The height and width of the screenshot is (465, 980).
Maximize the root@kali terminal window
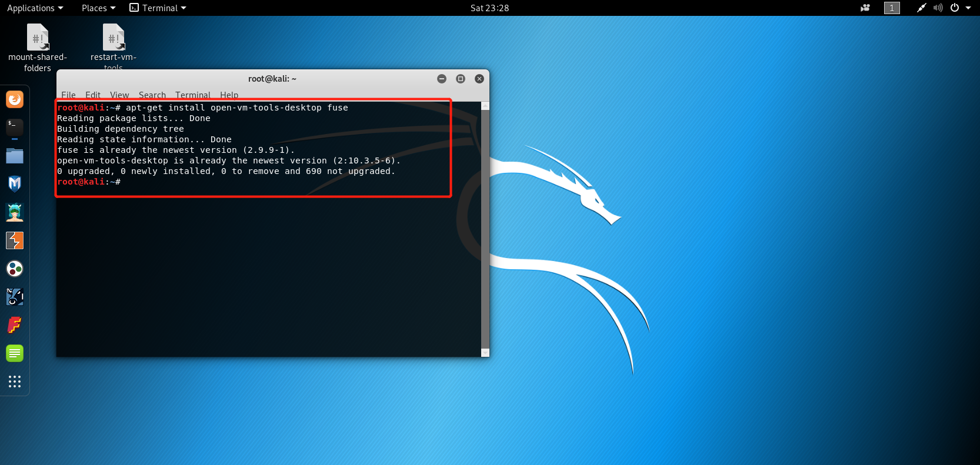pyautogui.click(x=461, y=79)
